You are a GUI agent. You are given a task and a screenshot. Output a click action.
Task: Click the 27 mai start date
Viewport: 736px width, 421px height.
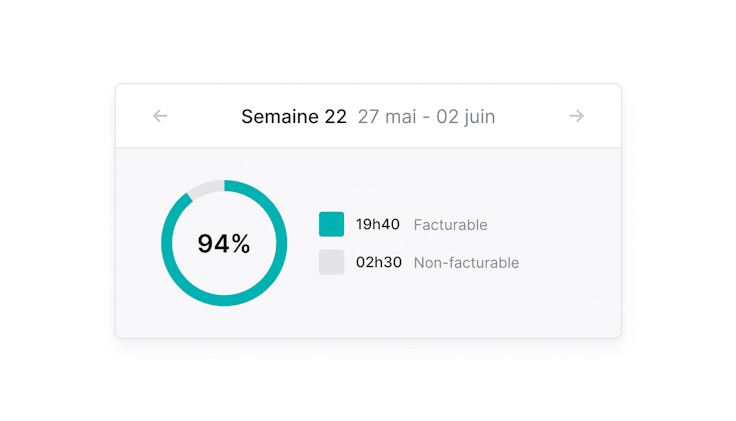click(x=388, y=117)
